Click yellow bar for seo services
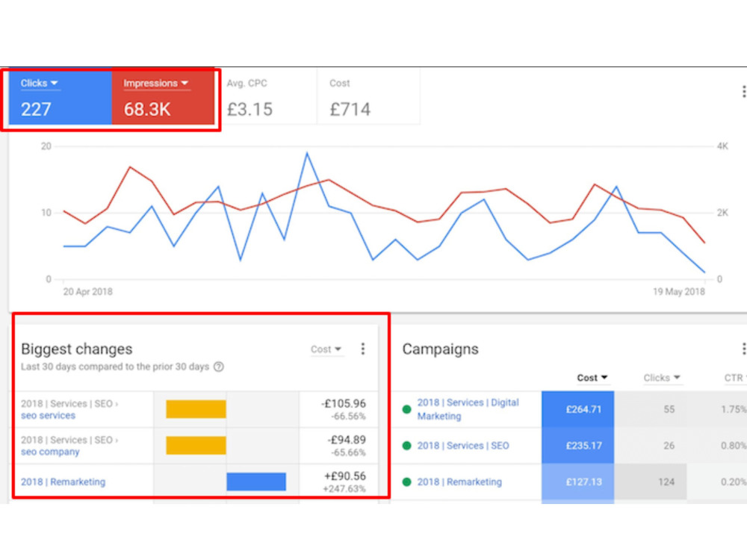This screenshot has height=560, width=747. point(196,409)
